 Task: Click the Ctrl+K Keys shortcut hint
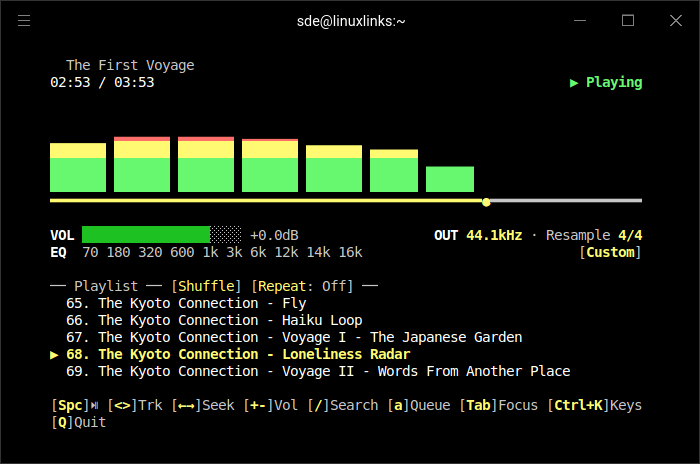click(x=594, y=405)
